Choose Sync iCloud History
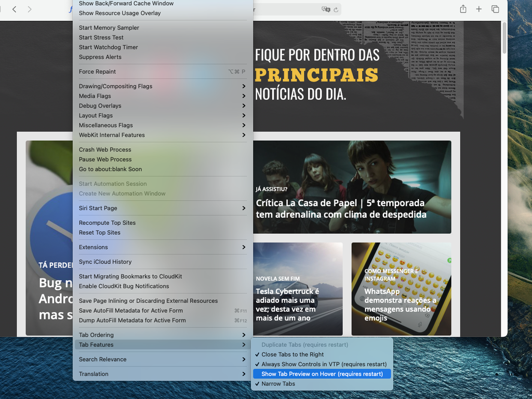 click(163, 262)
